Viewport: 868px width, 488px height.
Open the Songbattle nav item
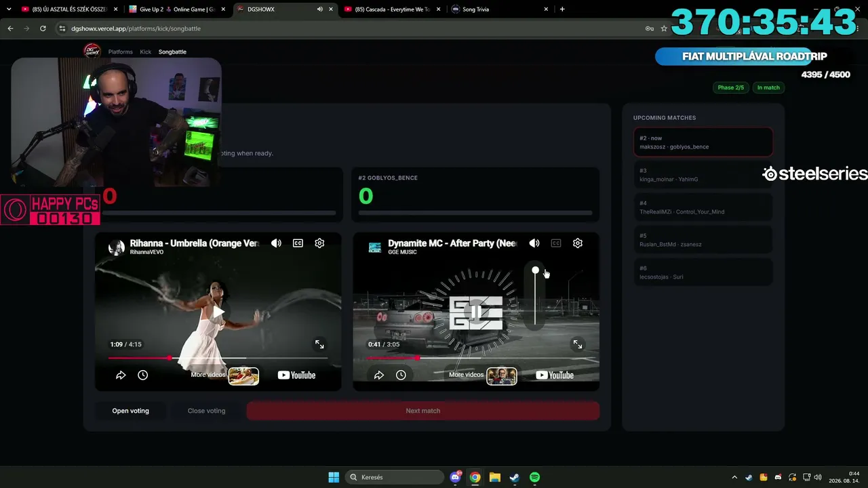[172, 52]
